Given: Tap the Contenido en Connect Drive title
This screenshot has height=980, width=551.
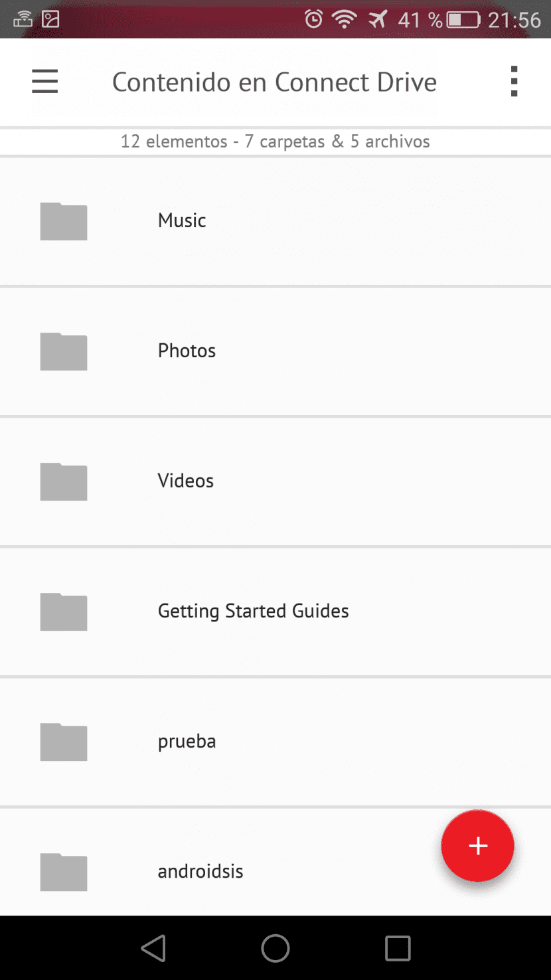Looking at the screenshot, I should coord(274,82).
